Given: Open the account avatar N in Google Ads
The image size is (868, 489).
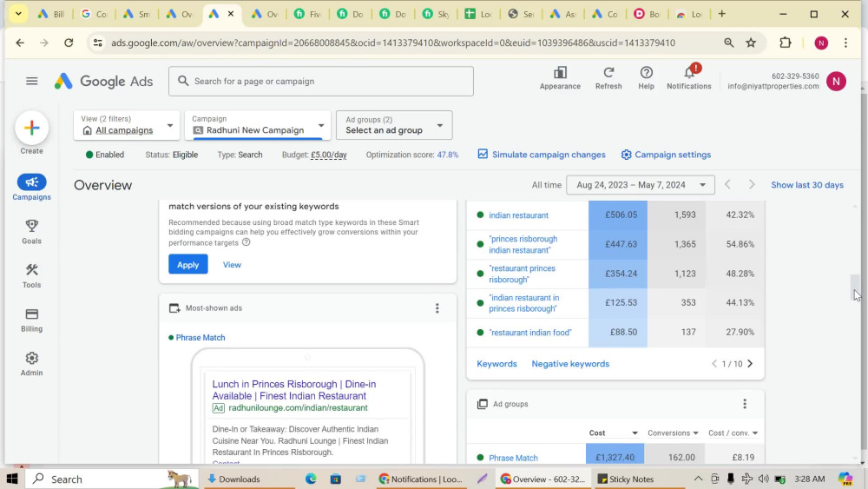Looking at the screenshot, I should pos(836,82).
